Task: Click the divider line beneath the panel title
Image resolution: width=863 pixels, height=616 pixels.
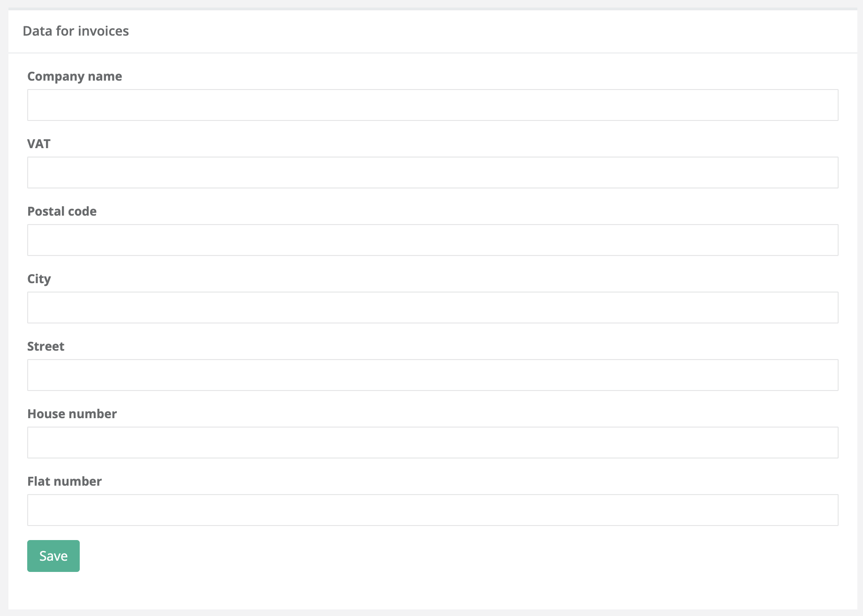Action: tap(432, 53)
